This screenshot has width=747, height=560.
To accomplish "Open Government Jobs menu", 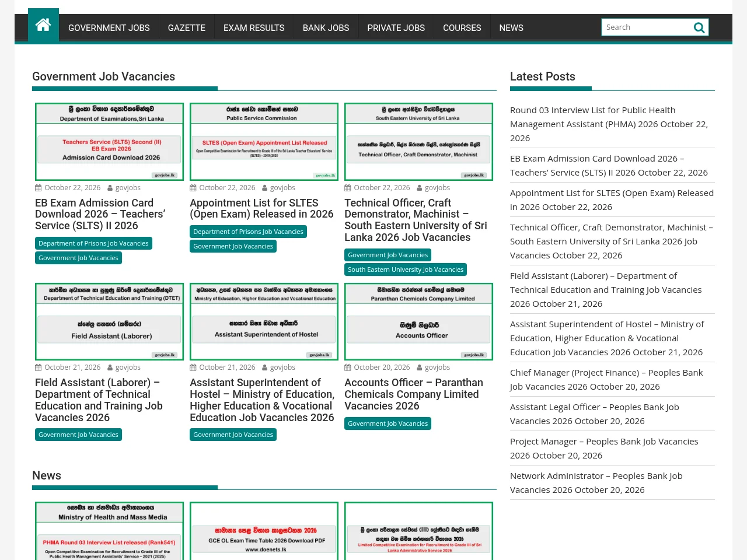I will point(109,28).
